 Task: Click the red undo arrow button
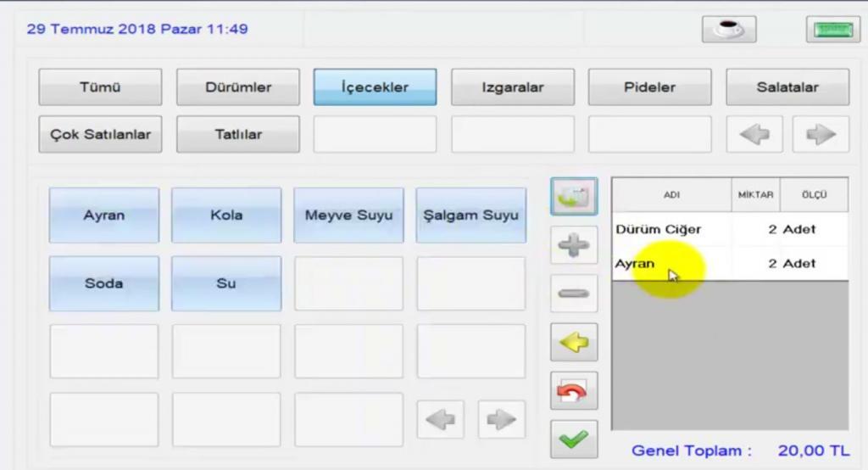[x=574, y=391]
